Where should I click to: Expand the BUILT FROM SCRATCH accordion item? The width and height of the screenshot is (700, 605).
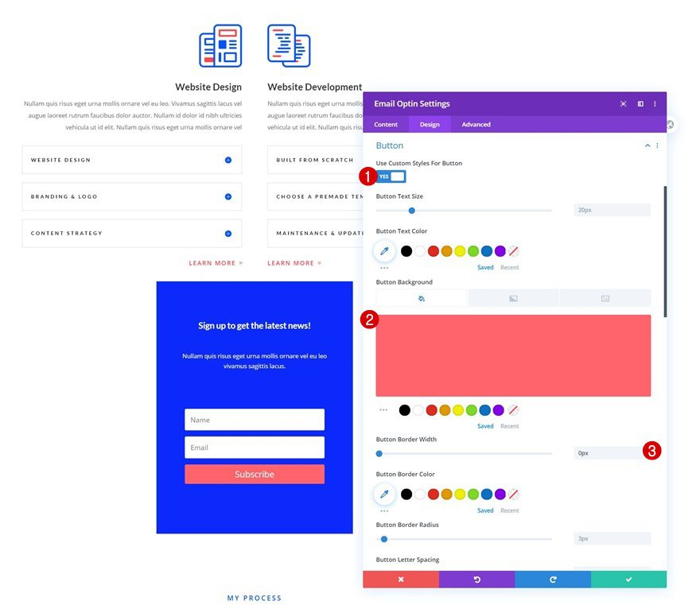point(318,160)
